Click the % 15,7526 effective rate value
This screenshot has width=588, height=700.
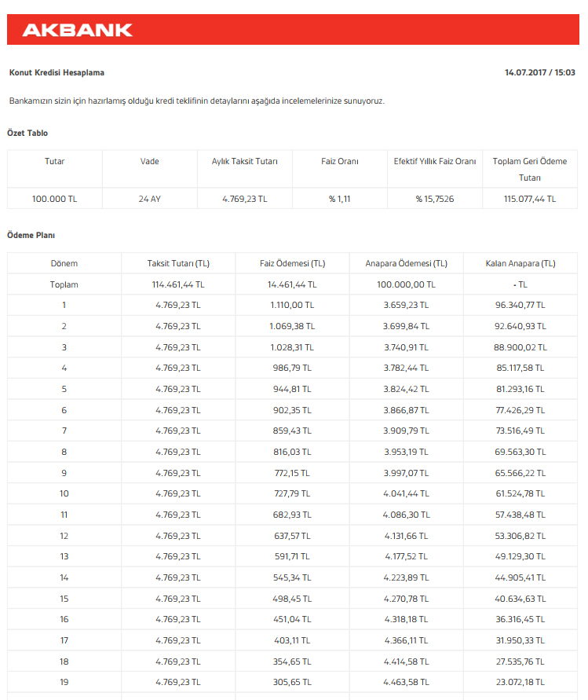coord(434,199)
